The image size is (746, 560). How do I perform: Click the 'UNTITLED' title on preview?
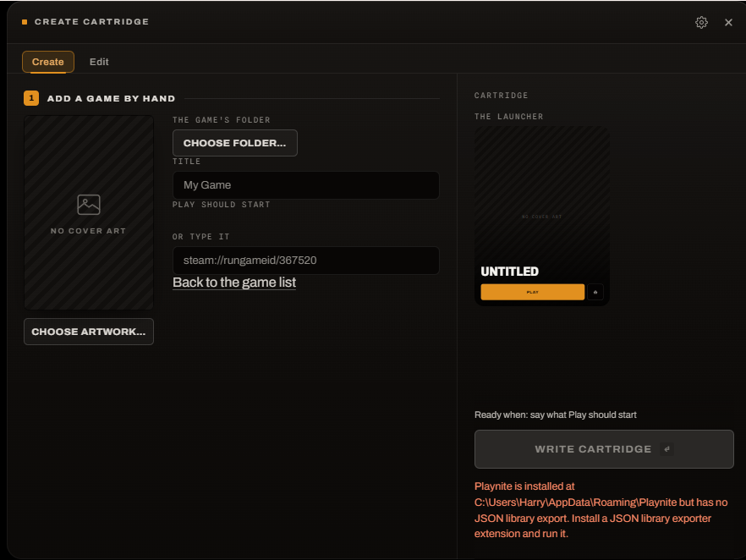pyautogui.click(x=509, y=272)
